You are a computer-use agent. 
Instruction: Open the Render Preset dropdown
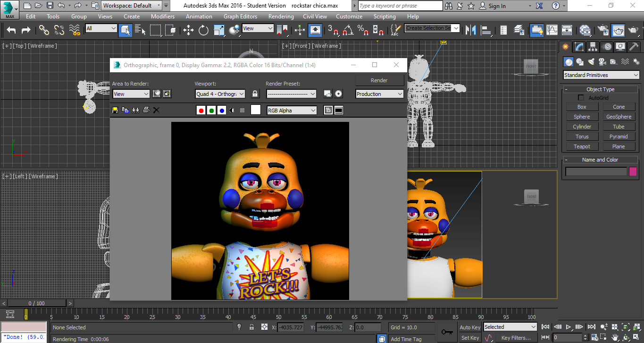tap(291, 94)
